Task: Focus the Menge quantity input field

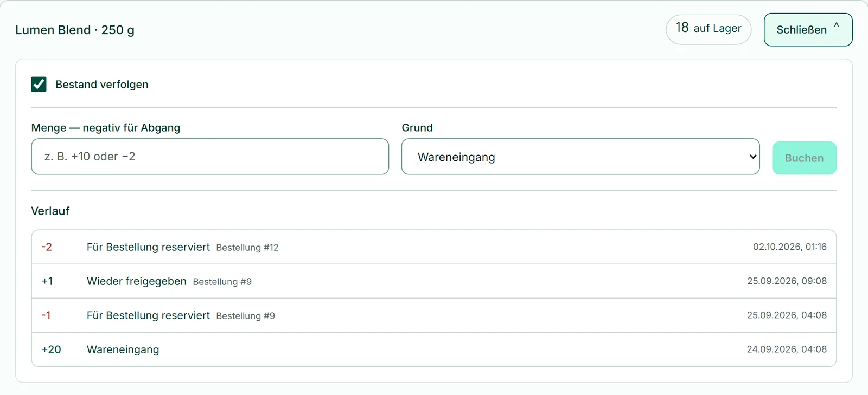Action: click(210, 157)
